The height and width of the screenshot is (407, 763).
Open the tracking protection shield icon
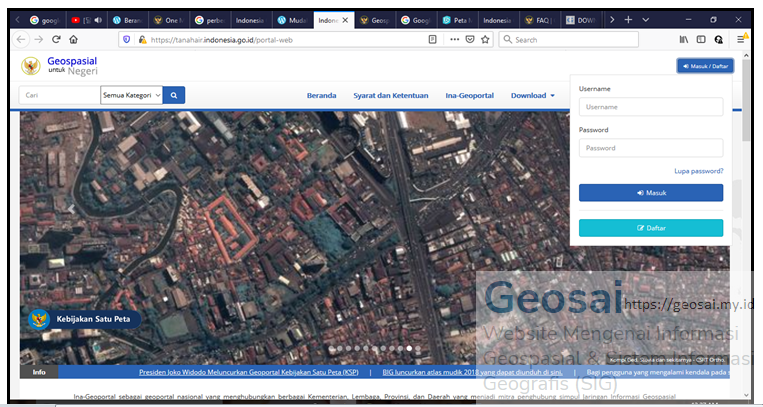tap(127, 39)
